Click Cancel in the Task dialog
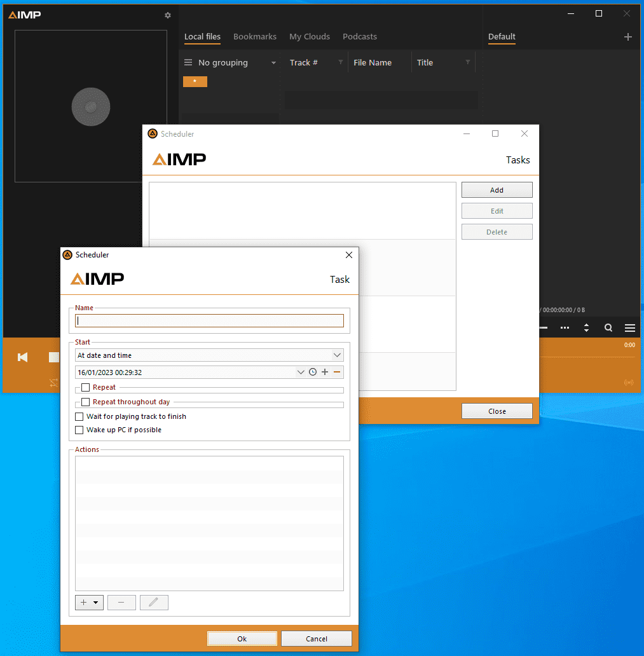This screenshot has height=656, width=644. tap(317, 639)
